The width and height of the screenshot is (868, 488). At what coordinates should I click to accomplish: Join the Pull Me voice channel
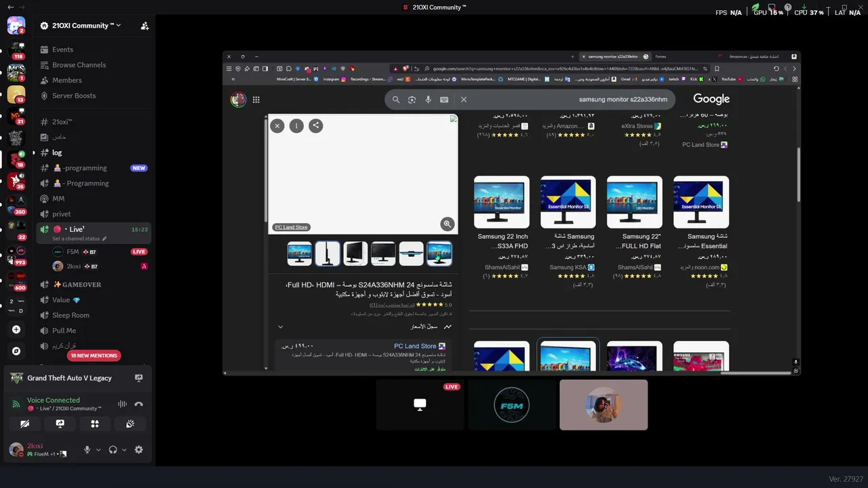tap(94, 331)
